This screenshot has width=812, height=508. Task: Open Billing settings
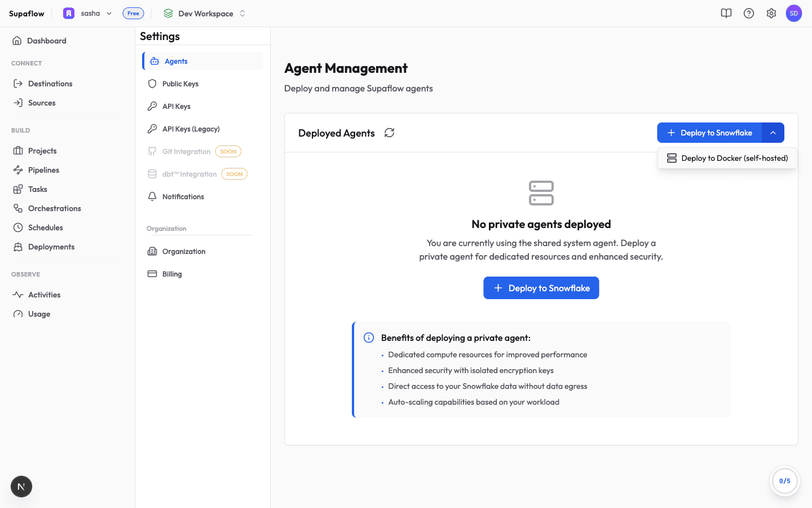203,274
